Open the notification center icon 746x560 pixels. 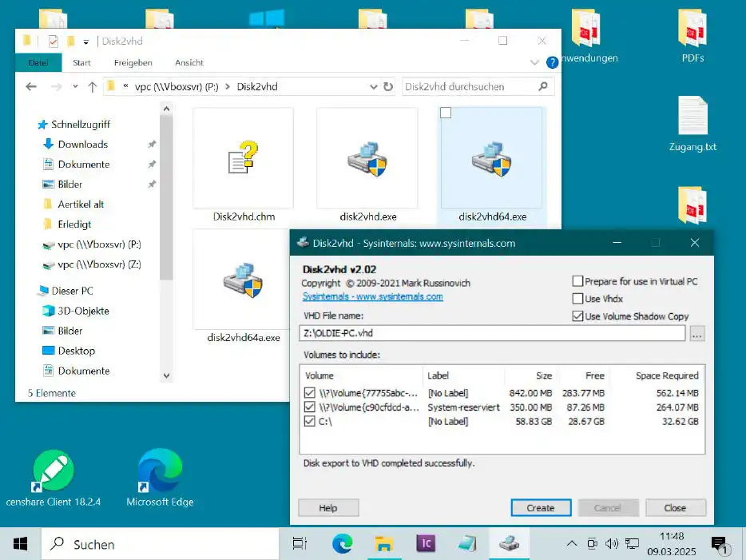(719, 544)
